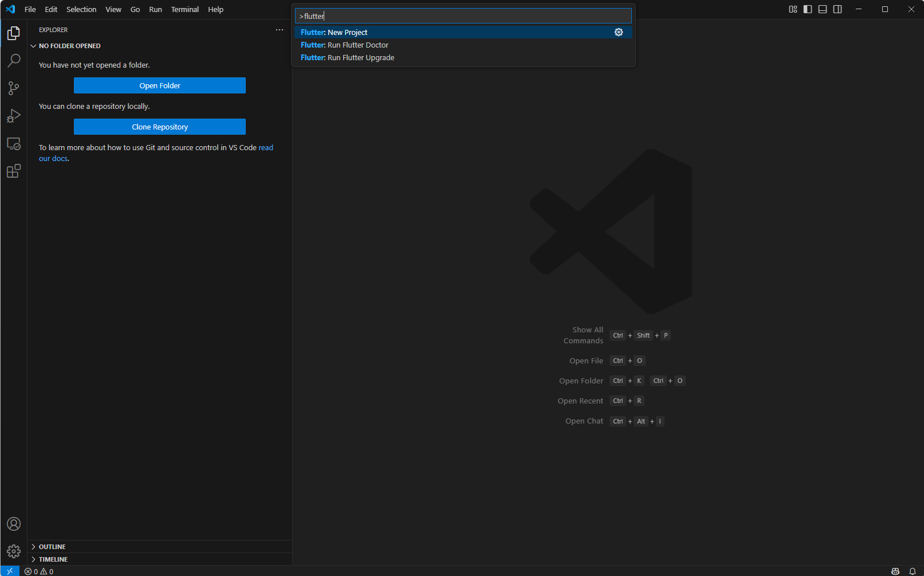This screenshot has height=576, width=924.
Task: Click the VS Code logo icon
Action: pyautogui.click(x=10, y=9)
